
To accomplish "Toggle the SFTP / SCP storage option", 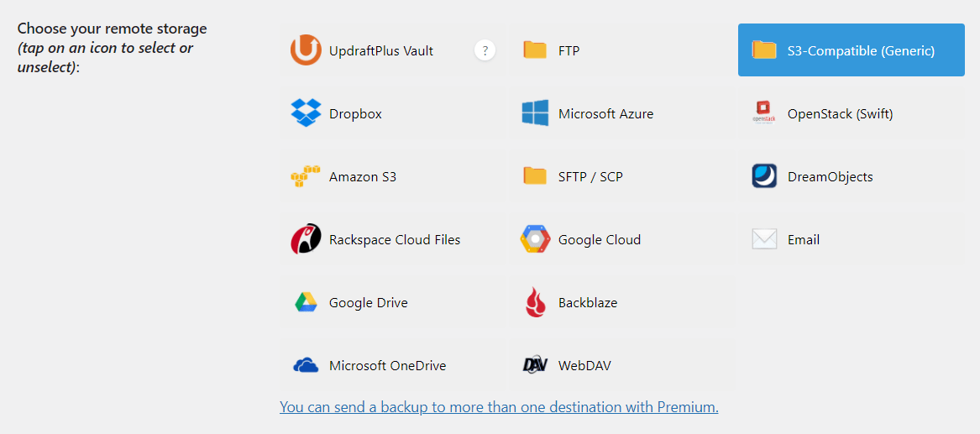I will [x=590, y=176].
